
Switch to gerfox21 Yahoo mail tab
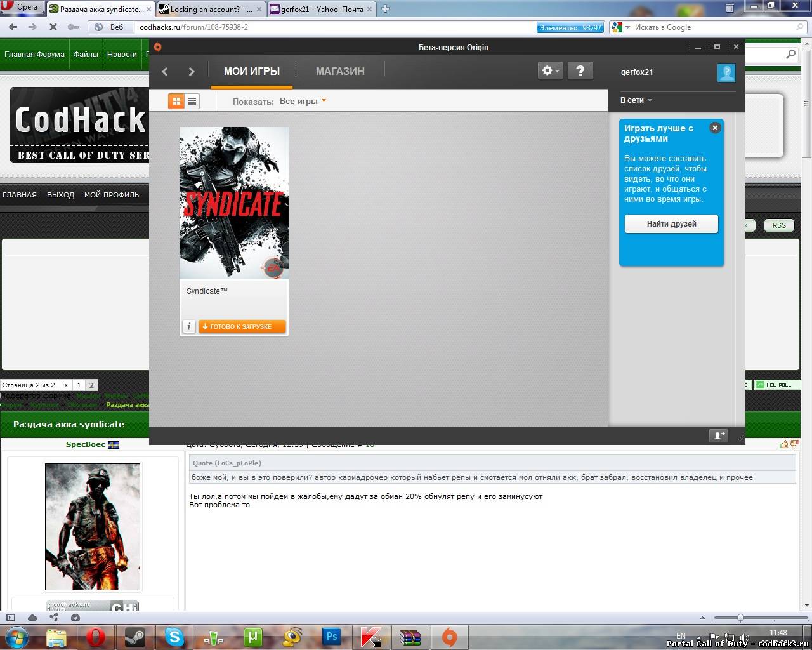click(x=322, y=9)
